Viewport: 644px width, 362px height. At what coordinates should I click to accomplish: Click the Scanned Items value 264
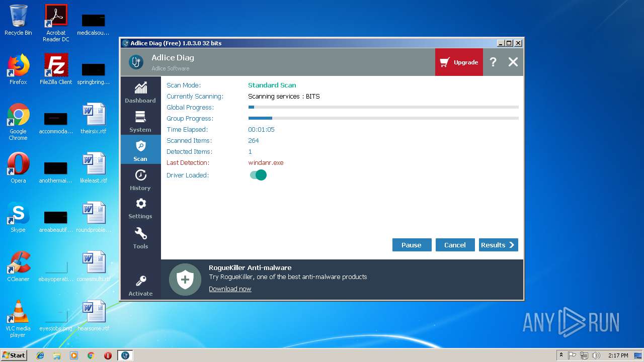(x=254, y=141)
